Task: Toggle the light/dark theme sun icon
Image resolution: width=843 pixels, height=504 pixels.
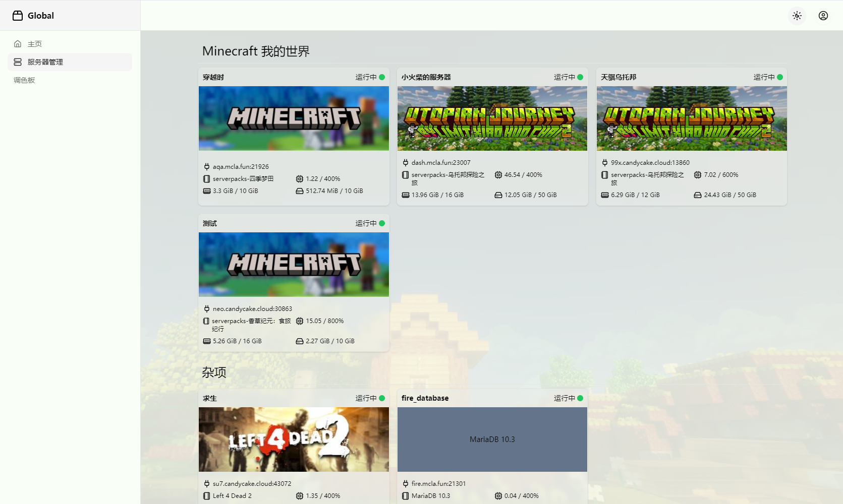Action: tap(797, 16)
